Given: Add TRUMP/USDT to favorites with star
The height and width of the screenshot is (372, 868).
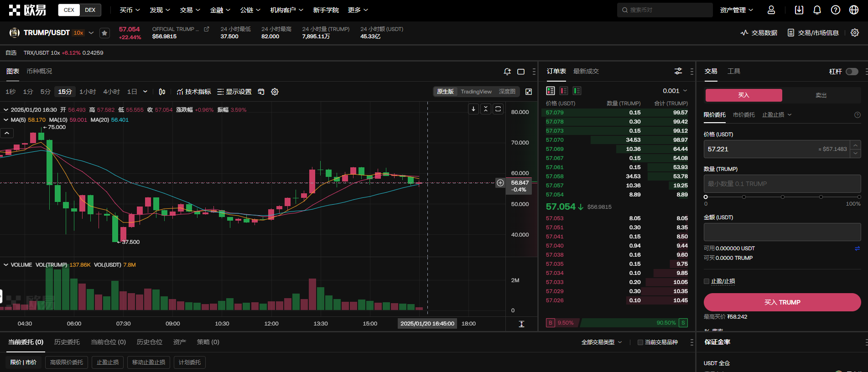Looking at the screenshot, I should 104,33.
